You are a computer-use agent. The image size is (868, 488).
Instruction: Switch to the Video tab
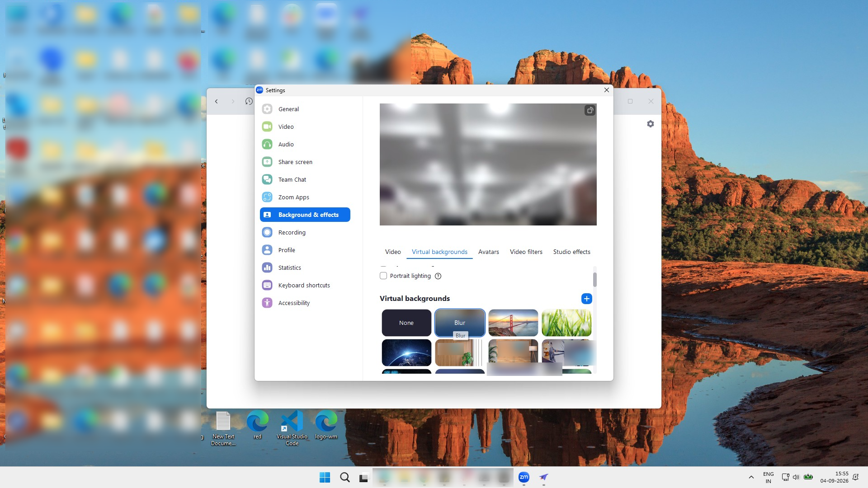pos(393,252)
